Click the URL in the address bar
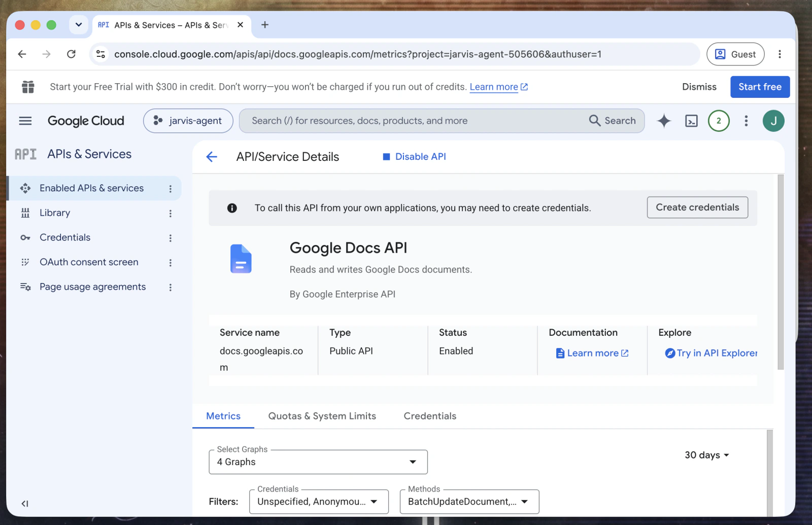 click(358, 54)
